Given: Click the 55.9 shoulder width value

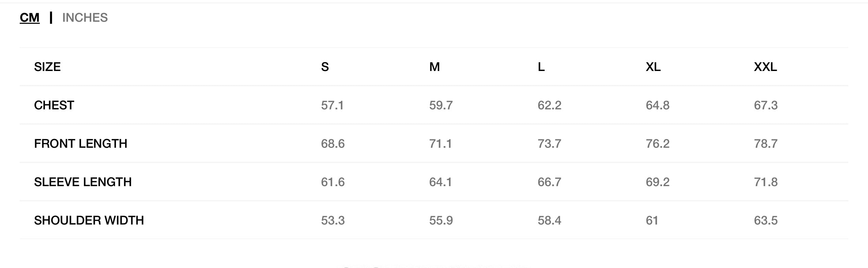Looking at the screenshot, I should pos(441,220).
